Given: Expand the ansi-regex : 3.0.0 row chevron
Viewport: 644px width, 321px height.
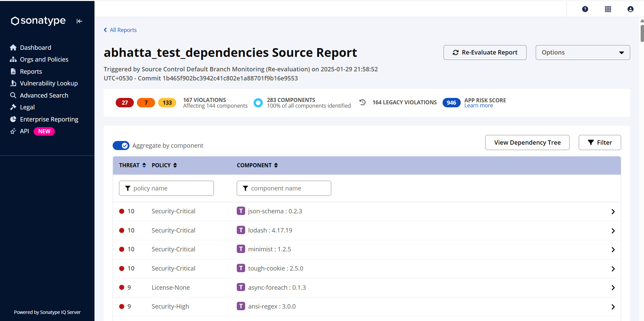Looking at the screenshot, I should 613,307.
